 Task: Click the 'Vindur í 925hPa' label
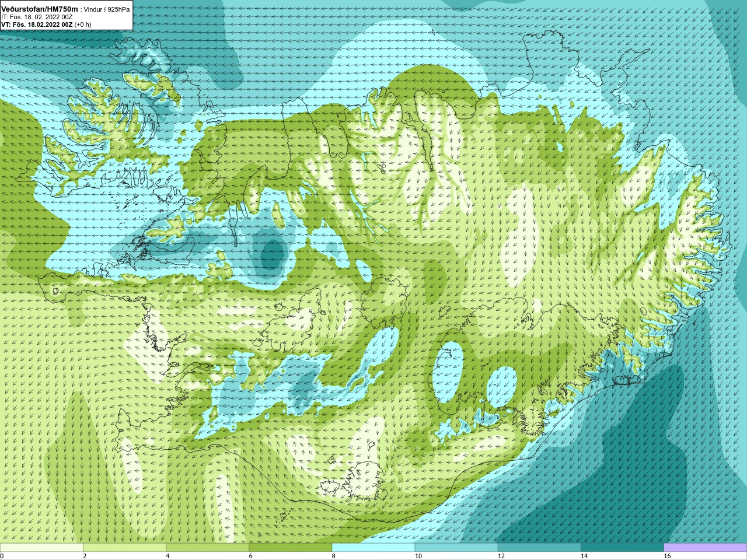(107, 9)
